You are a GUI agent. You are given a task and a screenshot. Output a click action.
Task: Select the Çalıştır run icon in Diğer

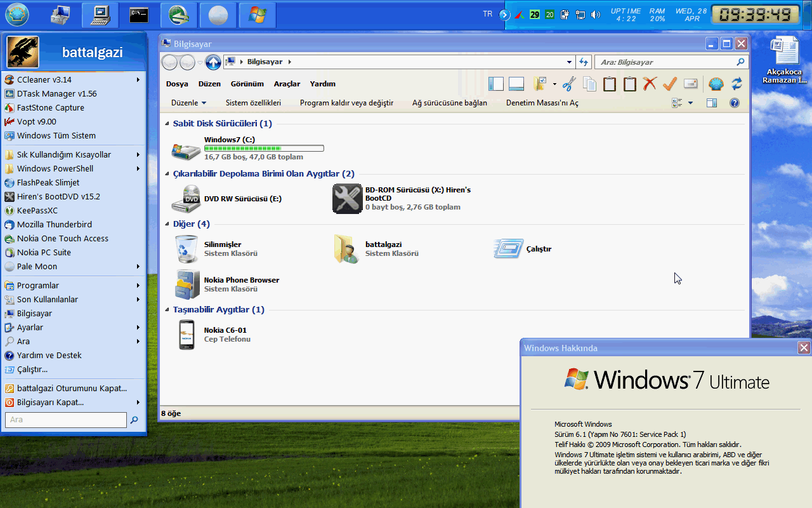click(508, 248)
